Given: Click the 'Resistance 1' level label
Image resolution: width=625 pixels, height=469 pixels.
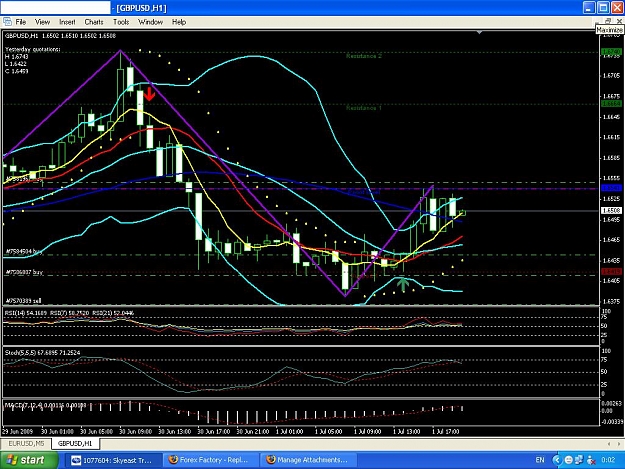Looking at the screenshot, I should (364, 108).
